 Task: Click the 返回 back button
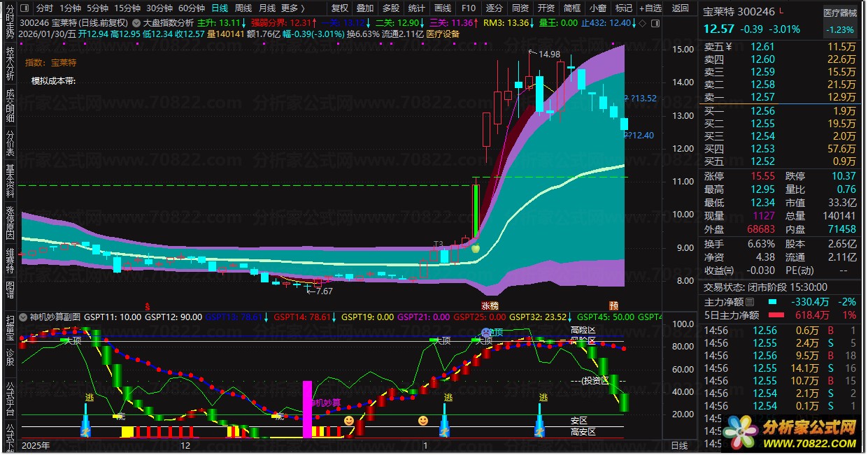[x=681, y=8]
